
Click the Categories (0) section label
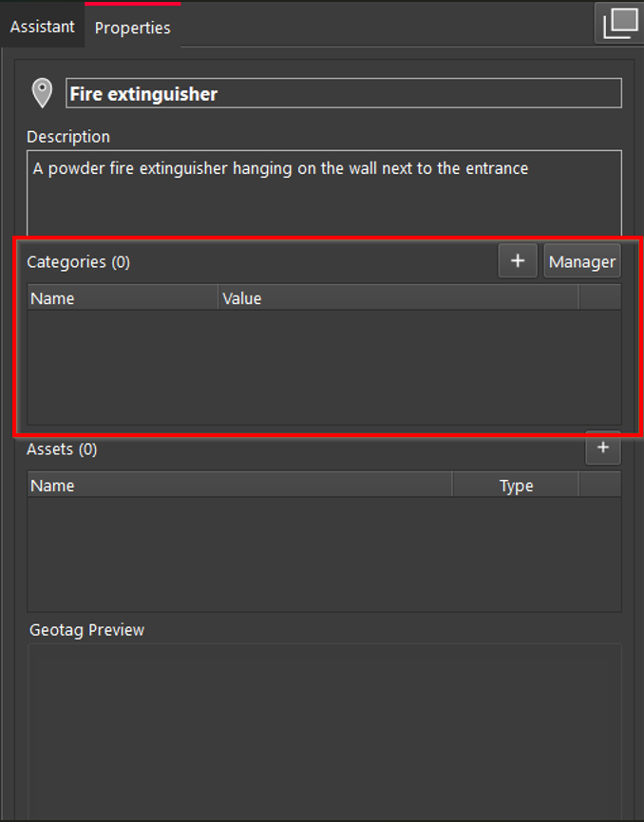[x=79, y=262]
